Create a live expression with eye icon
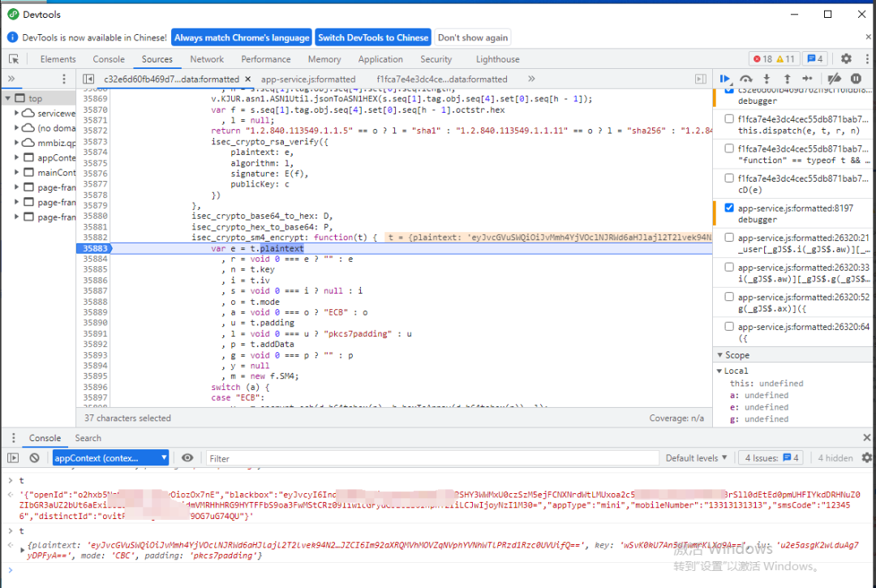Image resolution: width=876 pixels, height=588 pixels. coord(187,458)
